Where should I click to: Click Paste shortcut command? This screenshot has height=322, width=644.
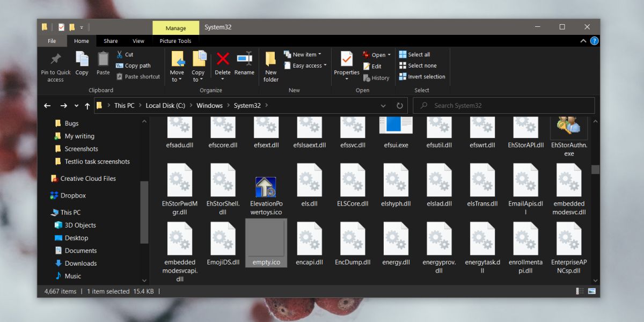pyautogui.click(x=137, y=77)
